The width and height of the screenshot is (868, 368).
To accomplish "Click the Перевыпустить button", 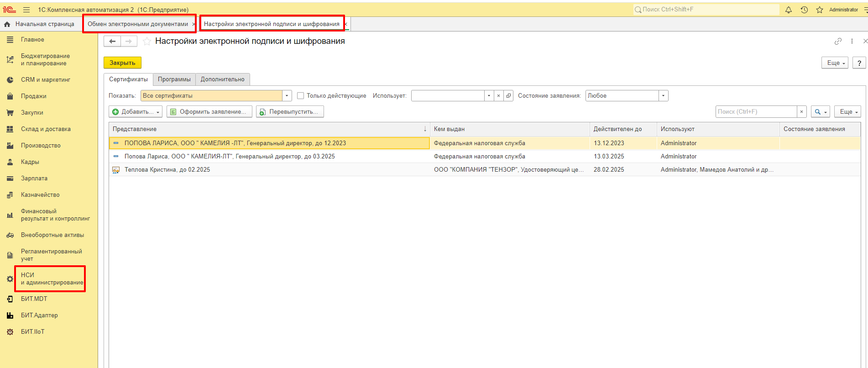I will click(x=290, y=112).
